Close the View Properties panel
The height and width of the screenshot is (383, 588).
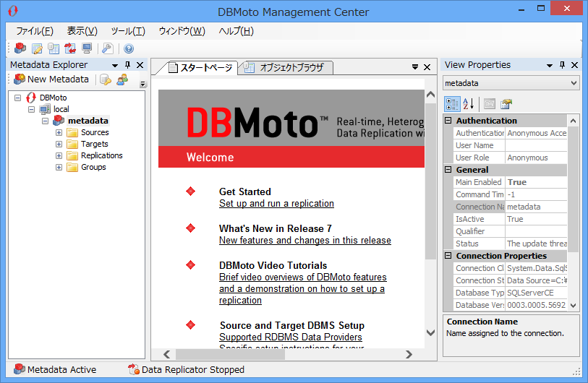pos(574,65)
